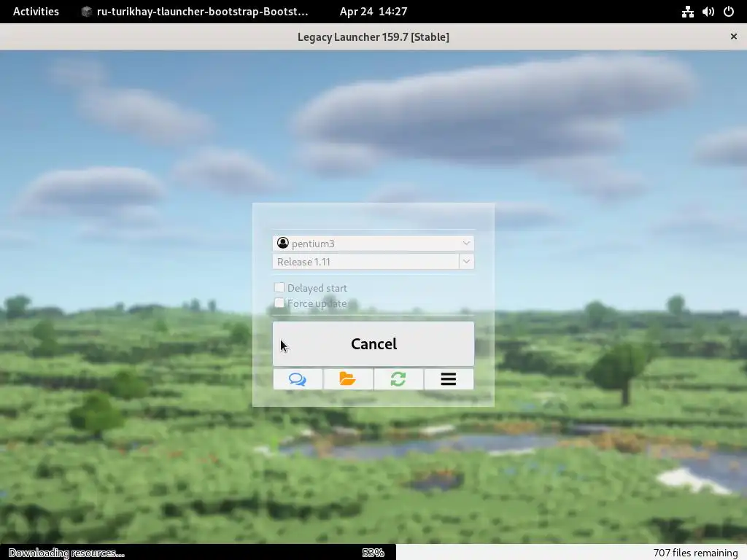Close the Legacy Launcher window

(x=734, y=36)
